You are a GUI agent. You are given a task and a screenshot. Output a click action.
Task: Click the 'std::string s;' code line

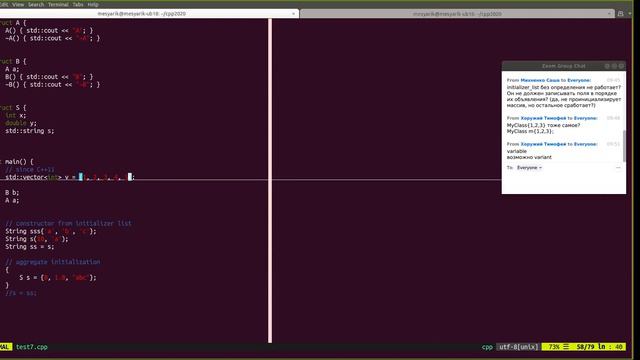(29, 131)
